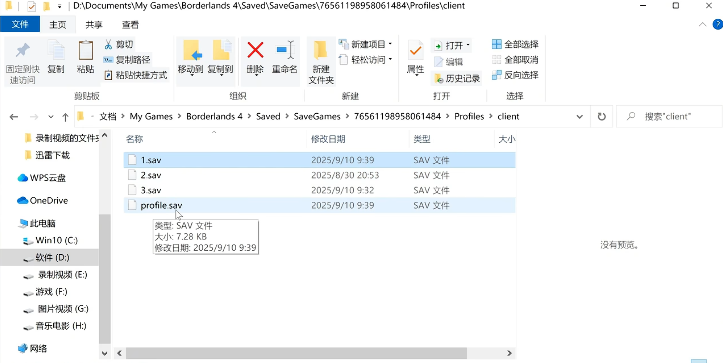Select the file 1.sav
723x363 pixels.
320,160
